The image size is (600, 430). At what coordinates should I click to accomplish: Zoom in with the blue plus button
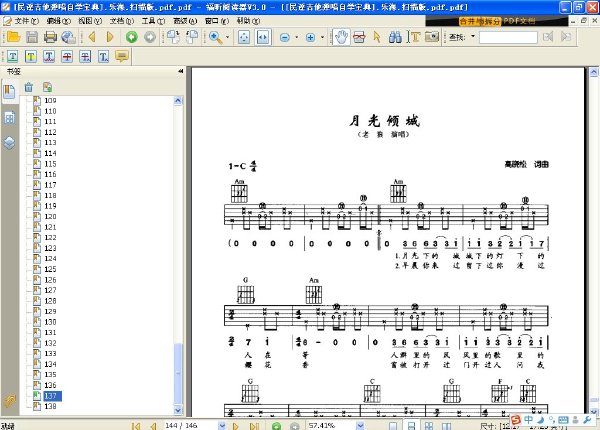tap(310, 37)
